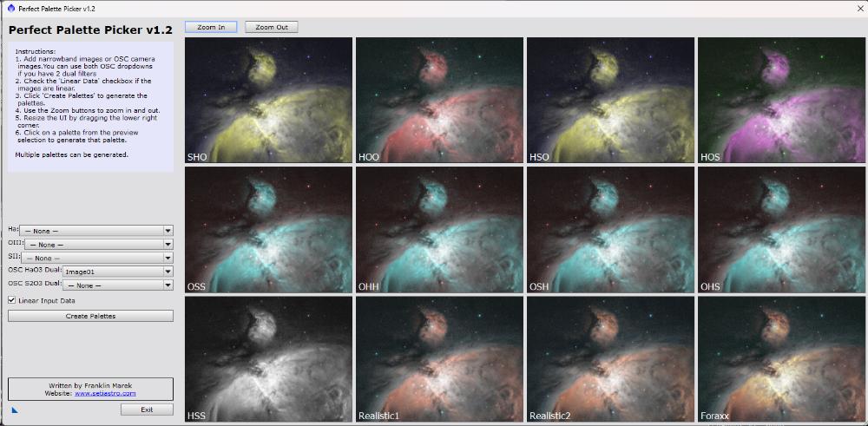Click the Create Palettes button
Image resolution: width=868 pixels, height=426 pixels.
point(90,316)
